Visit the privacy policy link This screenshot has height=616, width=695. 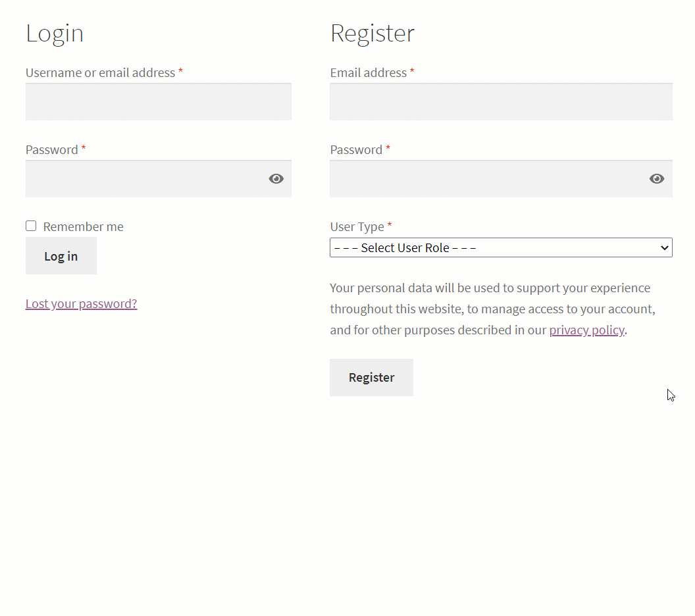(586, 330)
